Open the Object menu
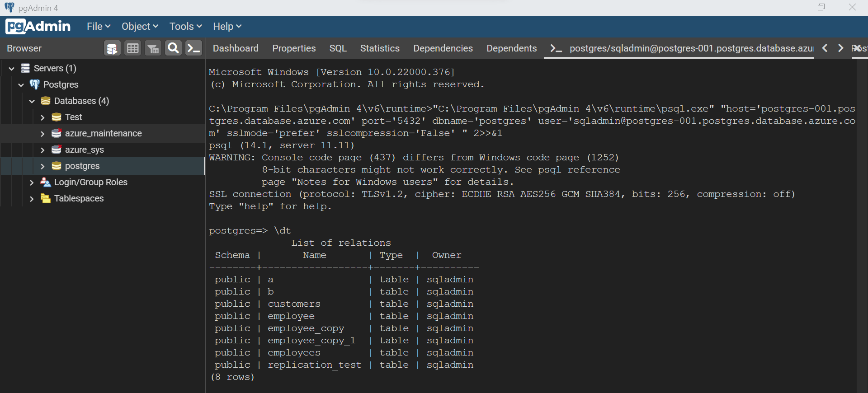The height and width of the screenshot is (393, 868). (x=140, y=26)
